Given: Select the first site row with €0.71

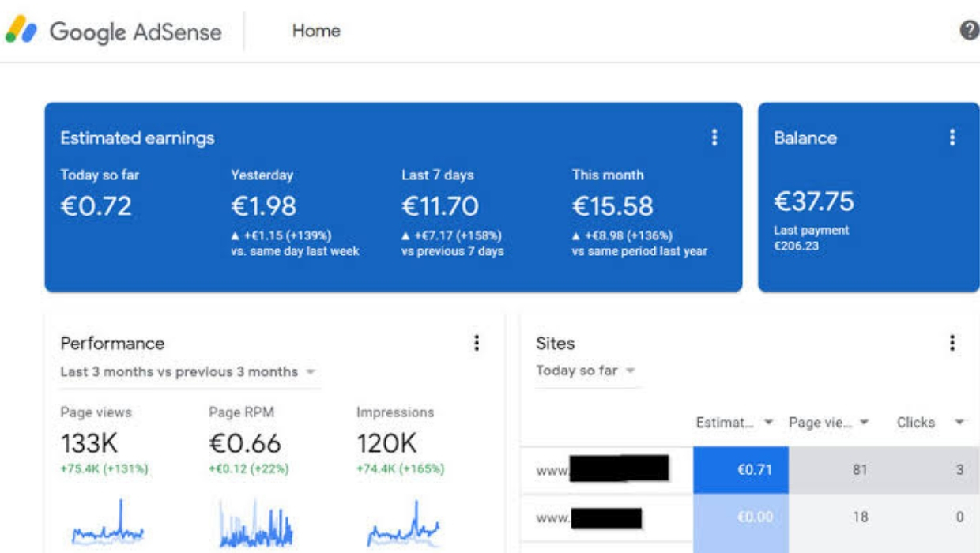Looking at the screenshot, I should 750,469.
